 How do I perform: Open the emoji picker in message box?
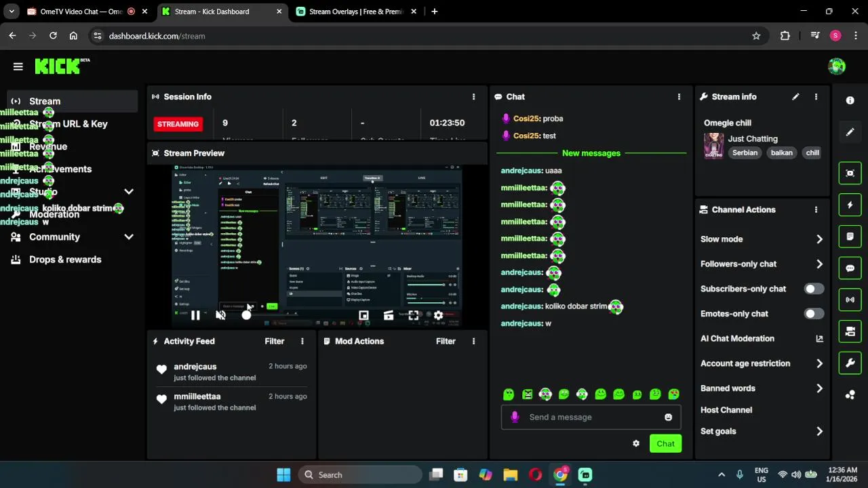pos(668,418)
